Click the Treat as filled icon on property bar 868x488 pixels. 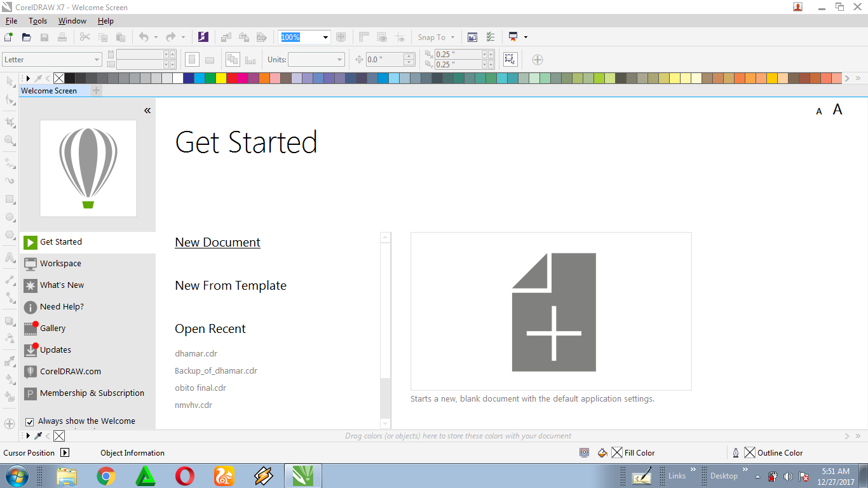(510, 59)
